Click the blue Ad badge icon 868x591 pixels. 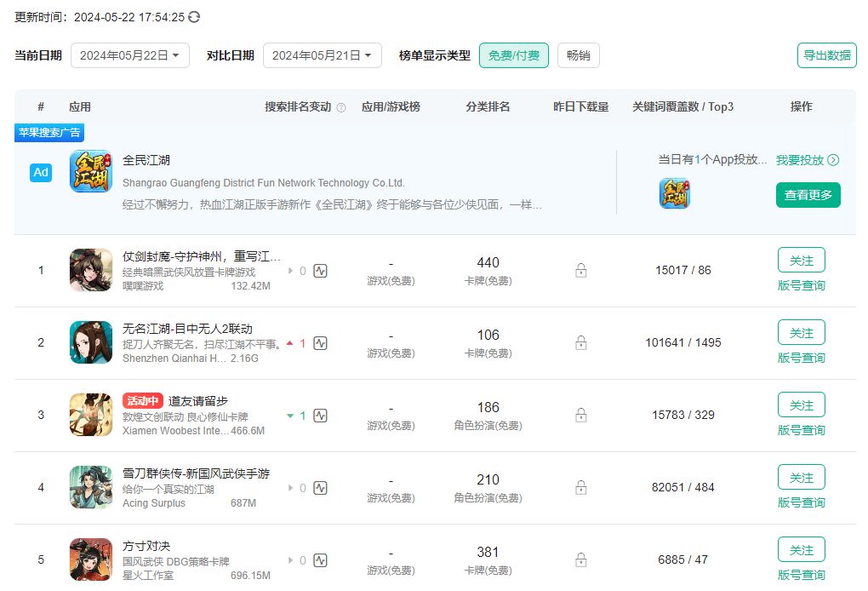tap(40, 172)
